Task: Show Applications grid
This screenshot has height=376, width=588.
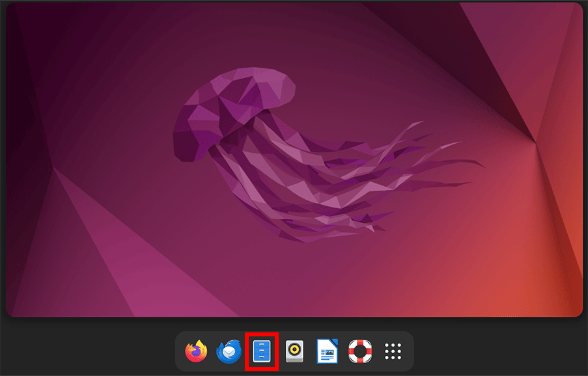Action: click(x=393, y=351)
